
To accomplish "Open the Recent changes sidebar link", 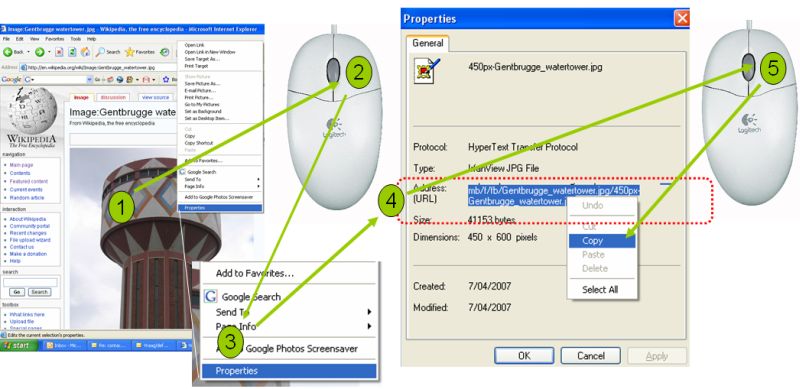I will [28, 233].
